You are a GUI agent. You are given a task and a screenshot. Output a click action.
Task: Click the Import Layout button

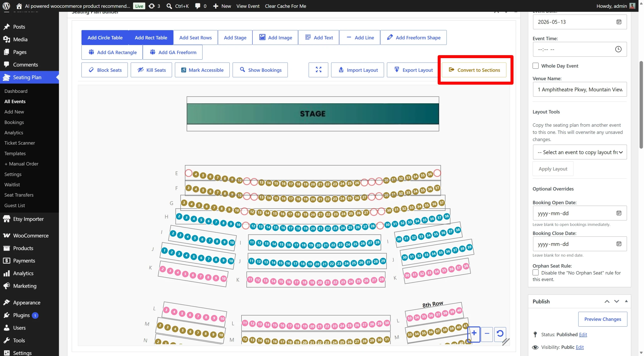pyautogui.click(x=357, y=70)
